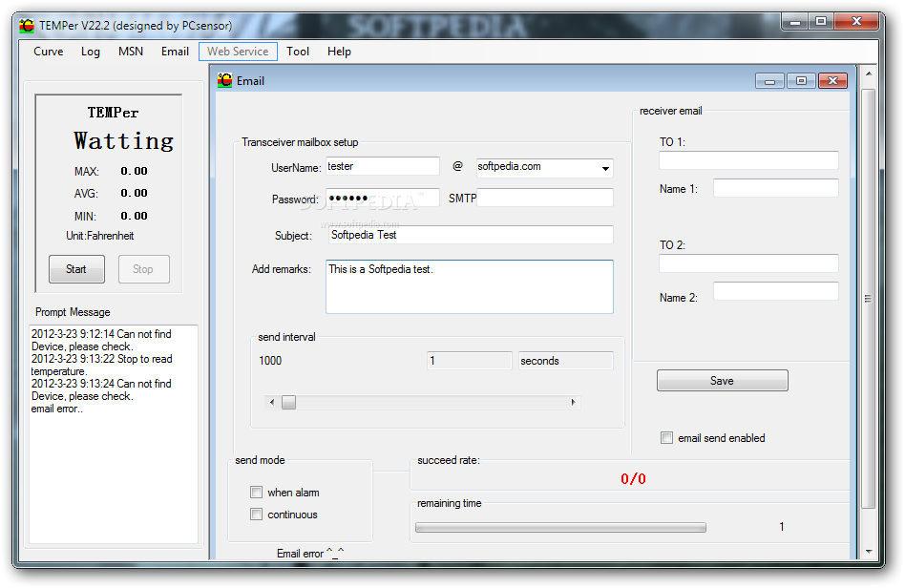Click the 'email error..' log line
This screenshot has width=905, height=588.
click(57, 409)
